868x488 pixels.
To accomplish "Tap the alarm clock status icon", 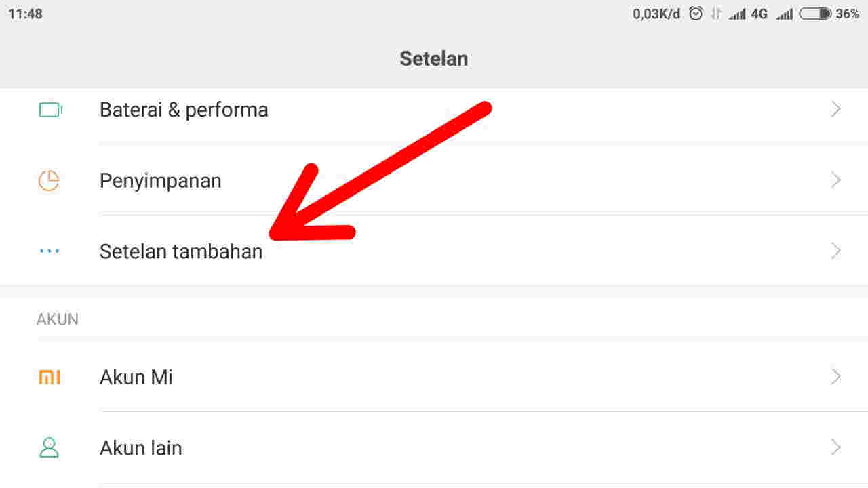I will (696, 14).
